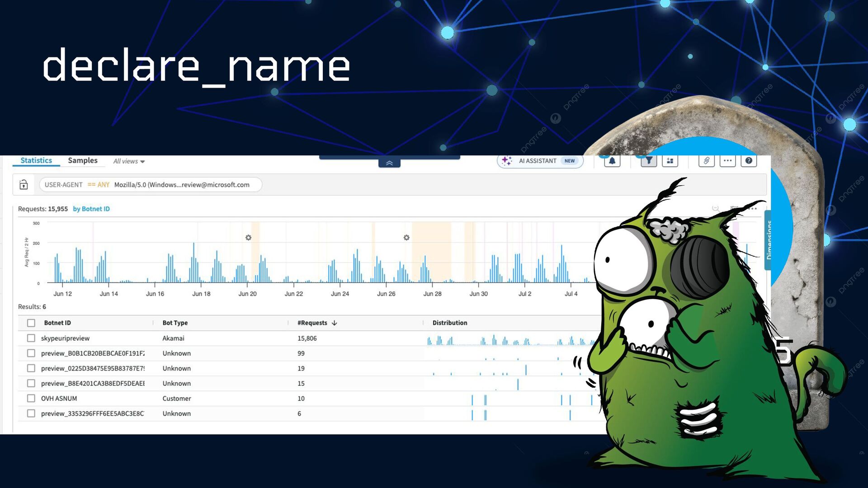
Task: Click the 'Requests: 15,955' label
Action: (43, 209)
